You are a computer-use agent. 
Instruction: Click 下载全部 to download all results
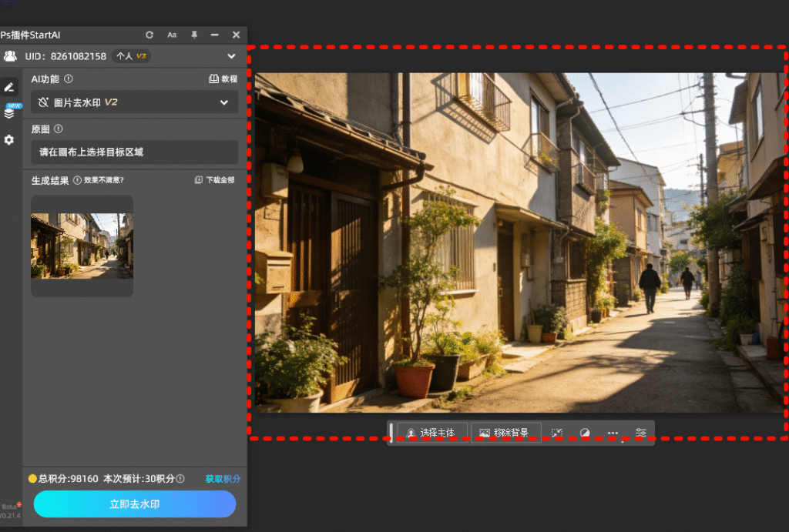click(x=215, y=180)
